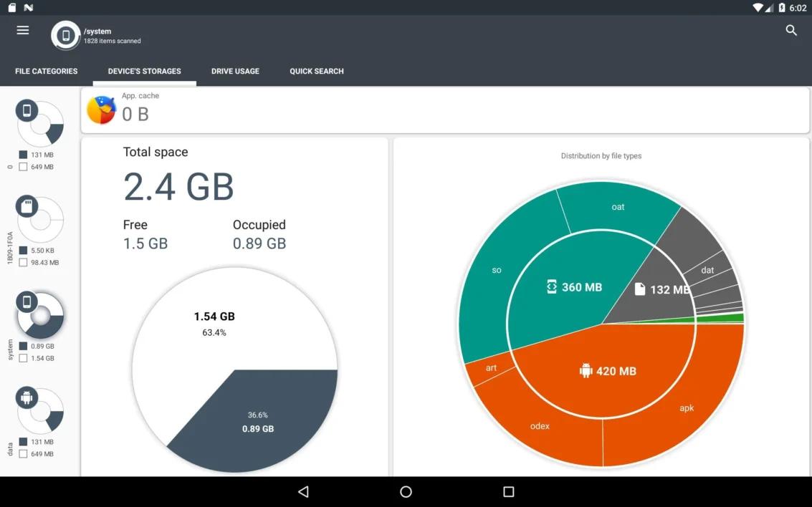Enable the 649 MB checkbox for data storage
The width and height of the screenshot is (812, 507).
(x=22, y=453)
